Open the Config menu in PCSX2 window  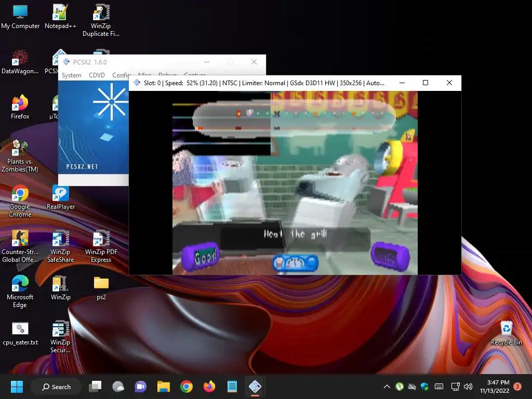(121, 75)
